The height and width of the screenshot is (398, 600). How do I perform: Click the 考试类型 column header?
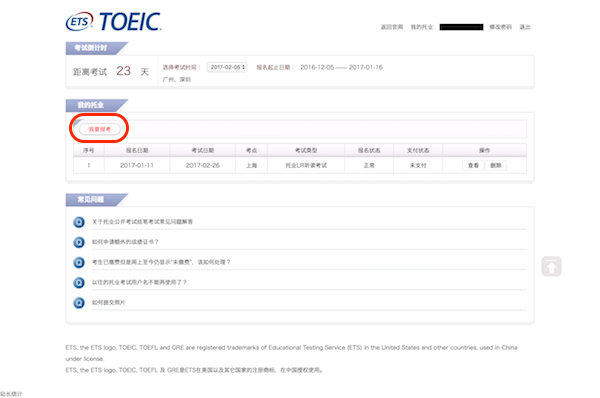(306, 150)
